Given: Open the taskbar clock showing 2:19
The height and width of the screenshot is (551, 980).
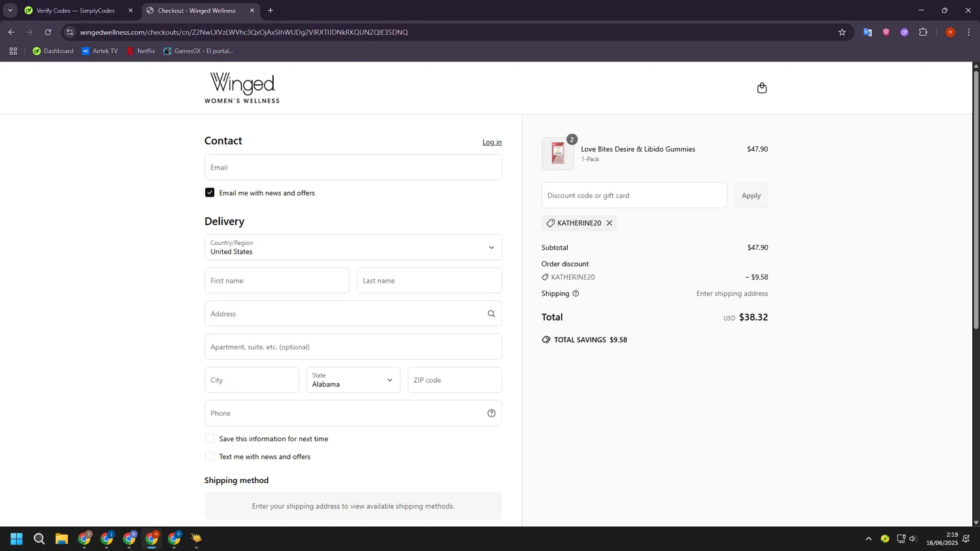Looking at the screenshot, I should [941, 539].
